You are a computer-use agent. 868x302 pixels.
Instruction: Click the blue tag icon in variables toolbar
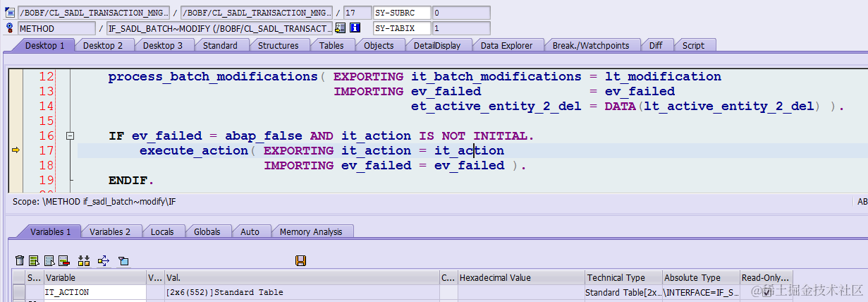tap(123, 261)
